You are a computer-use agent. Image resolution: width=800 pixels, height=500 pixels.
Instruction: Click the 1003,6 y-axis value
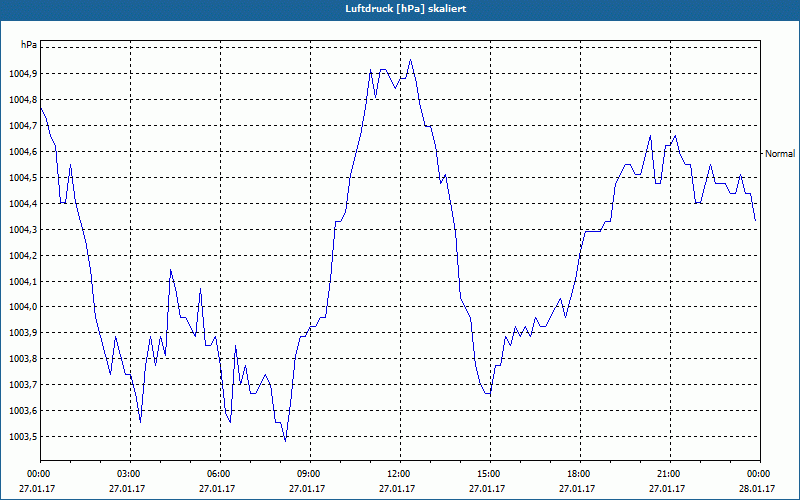click(x=23, y=411)
